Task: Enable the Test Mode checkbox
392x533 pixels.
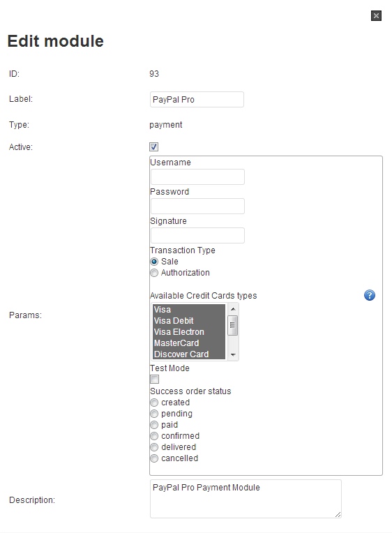Action: point(154,379)
